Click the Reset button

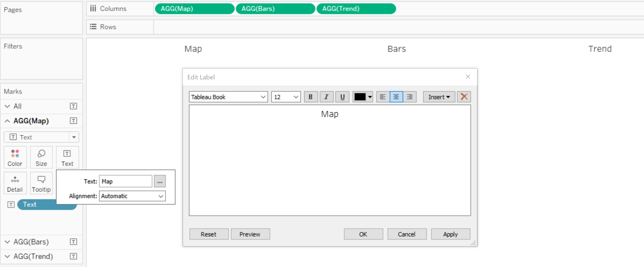click(209, 234)
